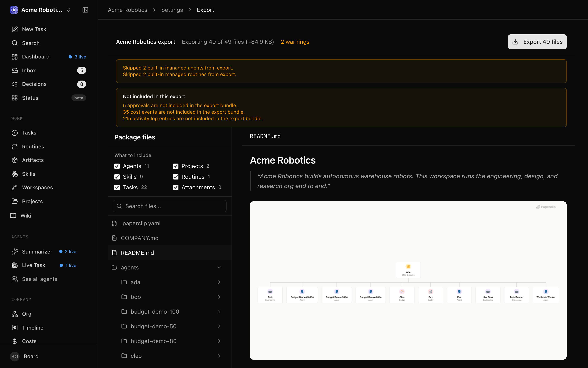Click the Status grid icon
The width and height of the screenshot is (588, 368).
pos(15,98)
